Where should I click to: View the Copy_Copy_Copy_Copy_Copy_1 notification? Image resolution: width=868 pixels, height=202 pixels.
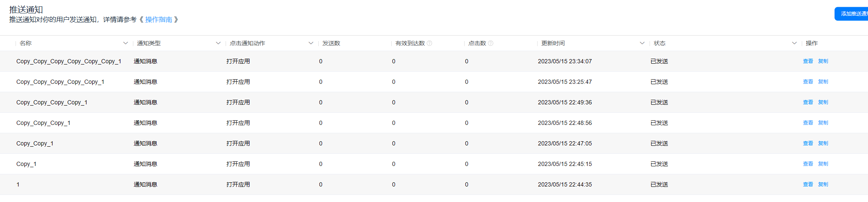pos(808,82)
